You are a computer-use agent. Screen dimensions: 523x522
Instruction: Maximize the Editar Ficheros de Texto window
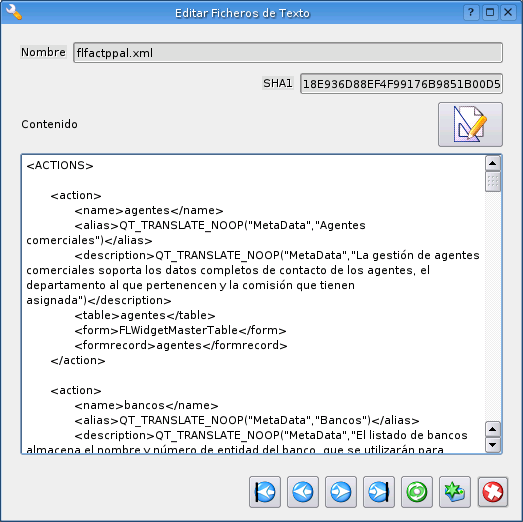(490, 13)
